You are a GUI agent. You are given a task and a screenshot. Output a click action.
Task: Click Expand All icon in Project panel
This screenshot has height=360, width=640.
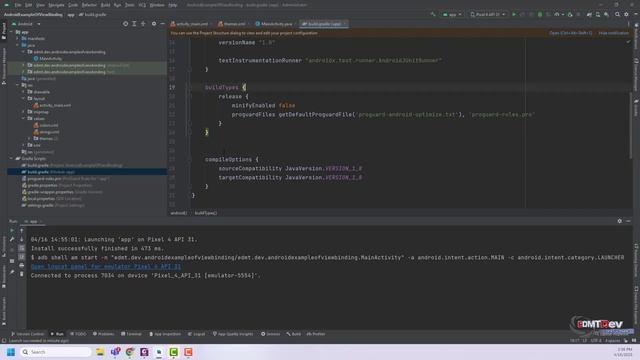click(x=134, y=24)
